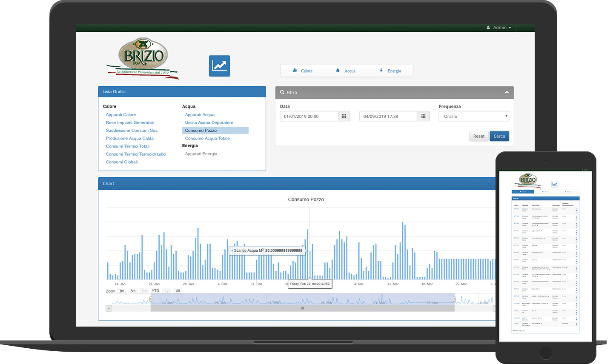Open start date calendar picker
Viewport: 613px width, 364px height.
coord(344,117)
